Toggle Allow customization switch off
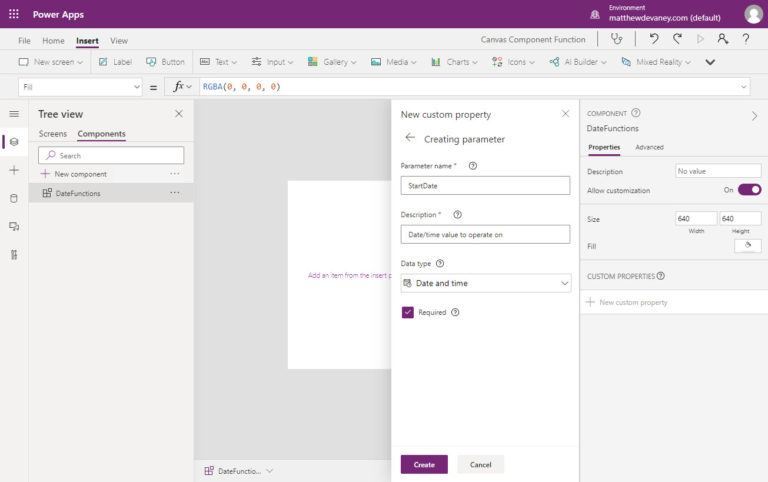This screenshot has height=482, width=768. pos(749,190)
